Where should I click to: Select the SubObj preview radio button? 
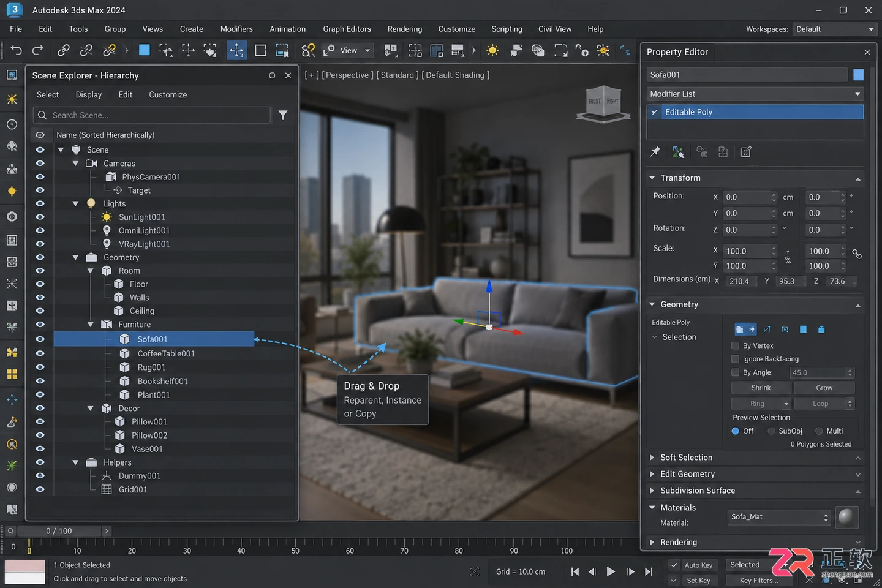pyautogui.click(x=772, y=431)
